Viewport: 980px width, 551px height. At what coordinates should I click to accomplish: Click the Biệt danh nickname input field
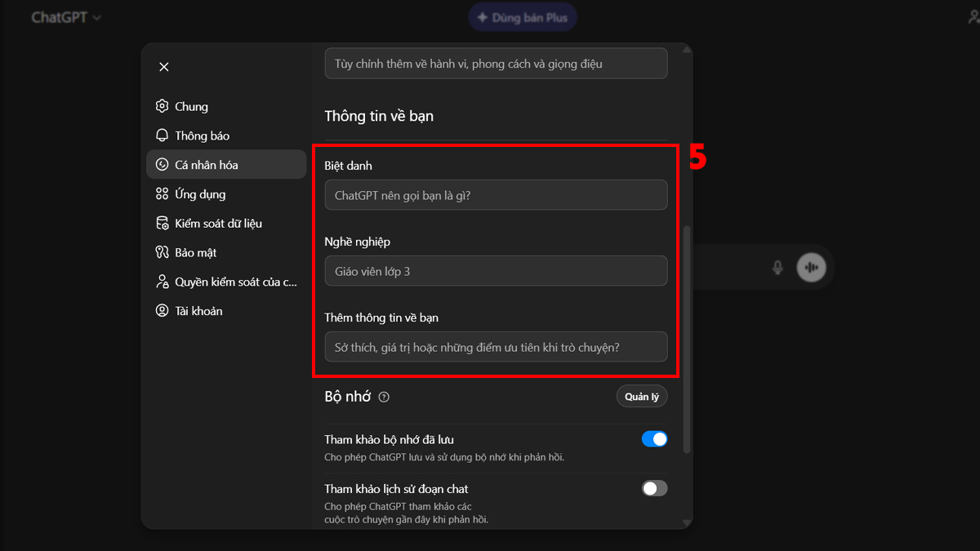click(496, 194)
